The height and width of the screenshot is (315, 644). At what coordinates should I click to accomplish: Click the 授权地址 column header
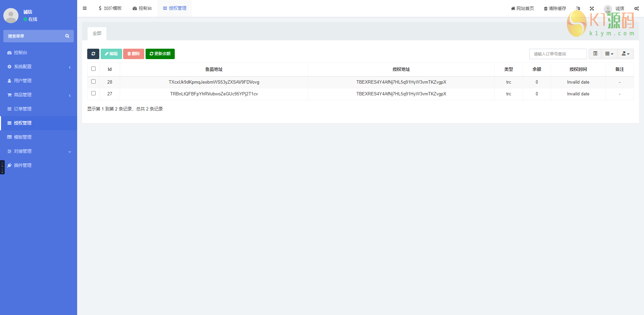401,70
